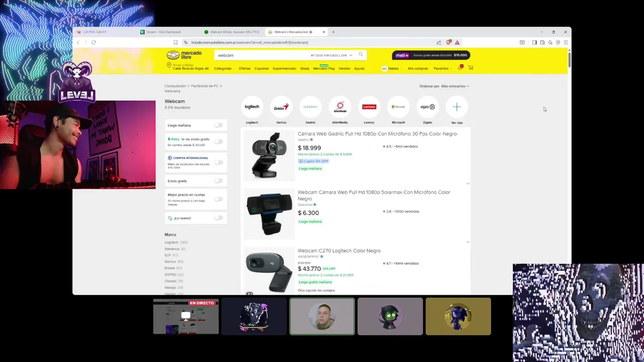Select ELP in the Marca list
644x362 pixels.
point(168,255)
